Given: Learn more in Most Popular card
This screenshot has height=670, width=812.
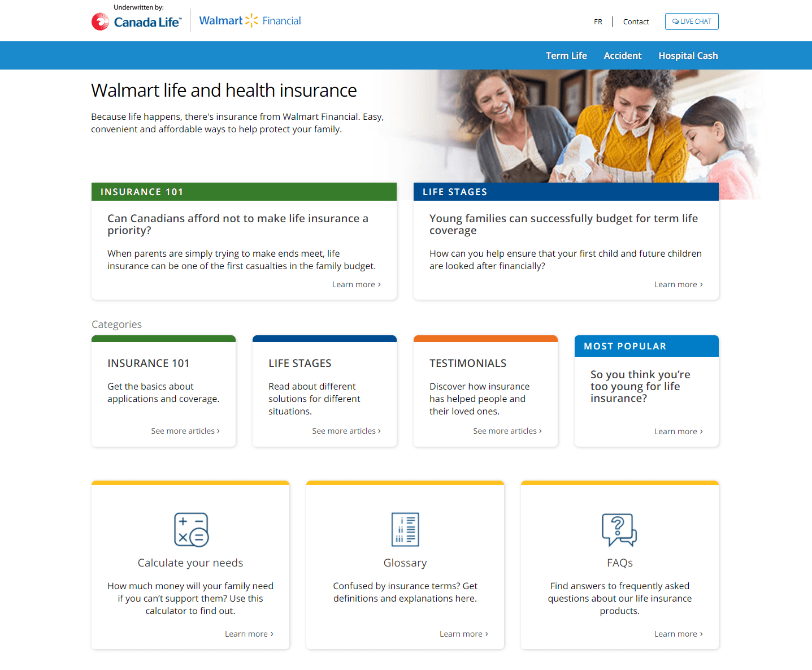Looking at the screenshot, I should click(679, 431).
